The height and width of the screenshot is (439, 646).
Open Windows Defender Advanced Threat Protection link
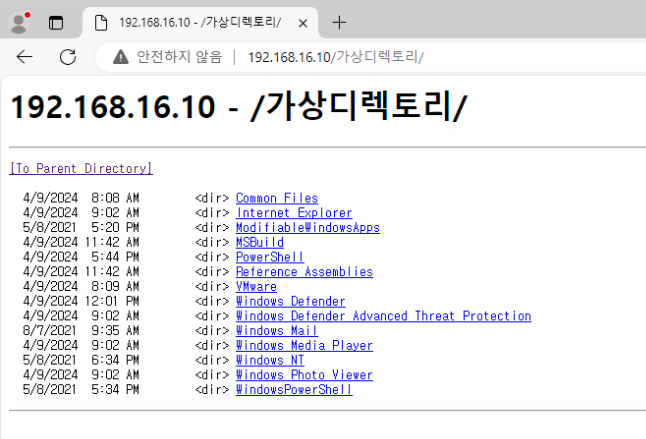[x=384, y=316]
